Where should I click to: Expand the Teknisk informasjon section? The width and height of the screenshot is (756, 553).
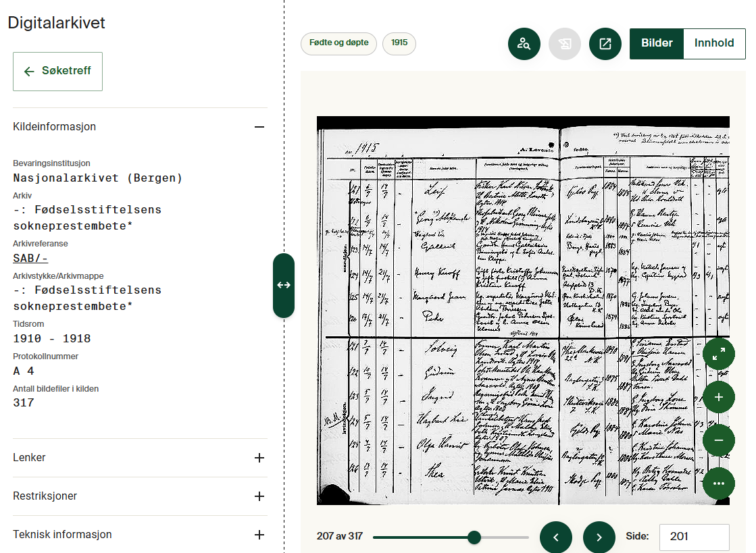(259, 535)
